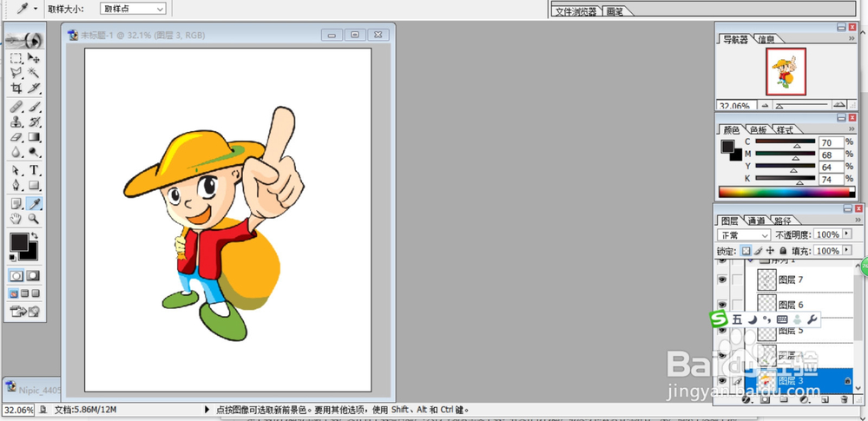Open the status bar info arrow menu
This screenshot has height=421, width=868.
pyautogui.click(x=207, y=410)
